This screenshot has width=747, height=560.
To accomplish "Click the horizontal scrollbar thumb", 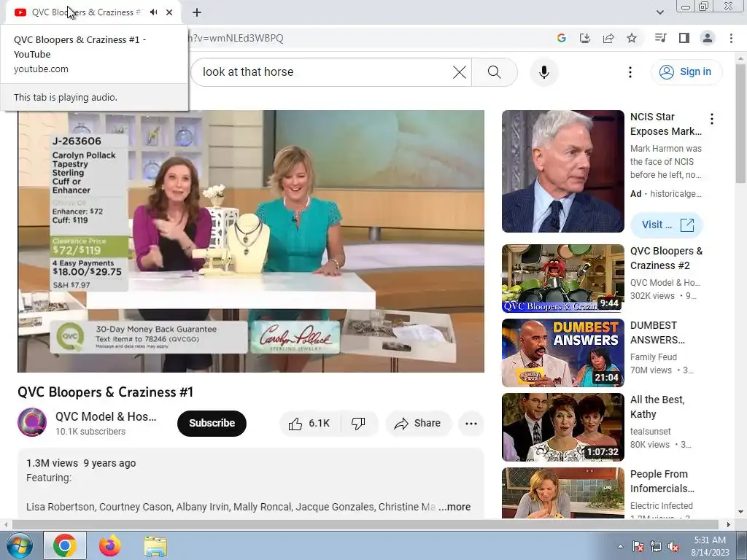I will pos(365,524).
